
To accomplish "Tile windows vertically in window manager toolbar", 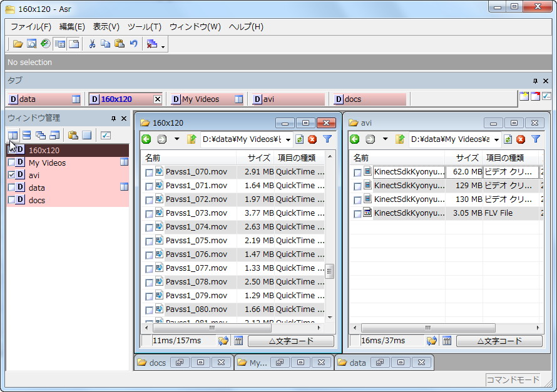I will point(13,135).
